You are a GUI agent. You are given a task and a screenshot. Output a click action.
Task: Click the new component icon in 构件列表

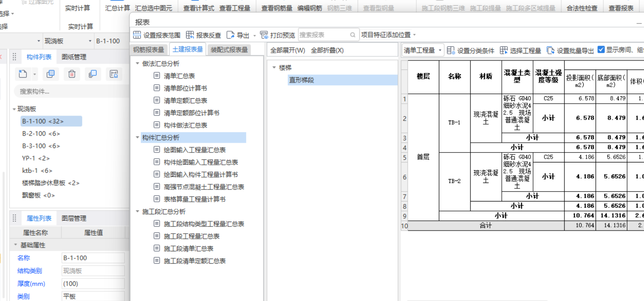pyautogui.click(x=23, y=74)
